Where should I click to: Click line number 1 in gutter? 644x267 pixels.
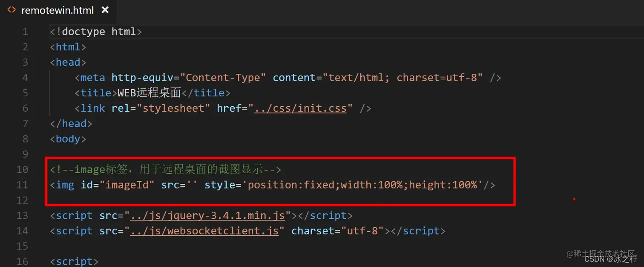coord(25,32)
